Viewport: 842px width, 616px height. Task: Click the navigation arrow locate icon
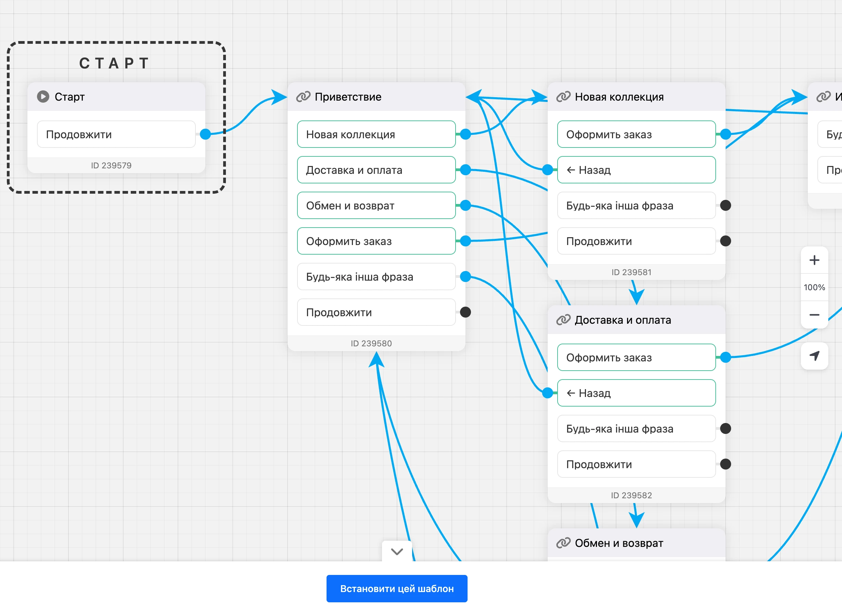(814, 356)
